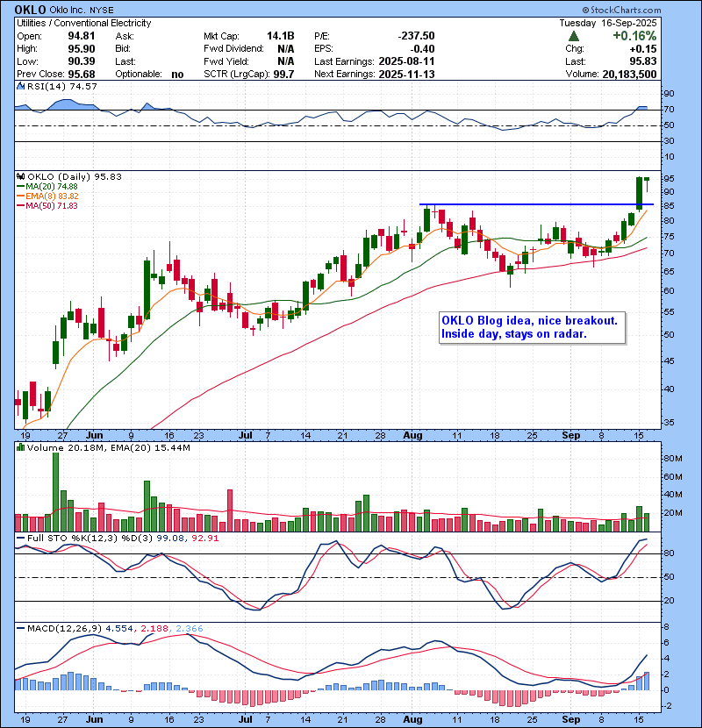The width and height of the screenshot is (702, 728).
Task: Click the -2 label on the MACD axis
Action: 667,706
